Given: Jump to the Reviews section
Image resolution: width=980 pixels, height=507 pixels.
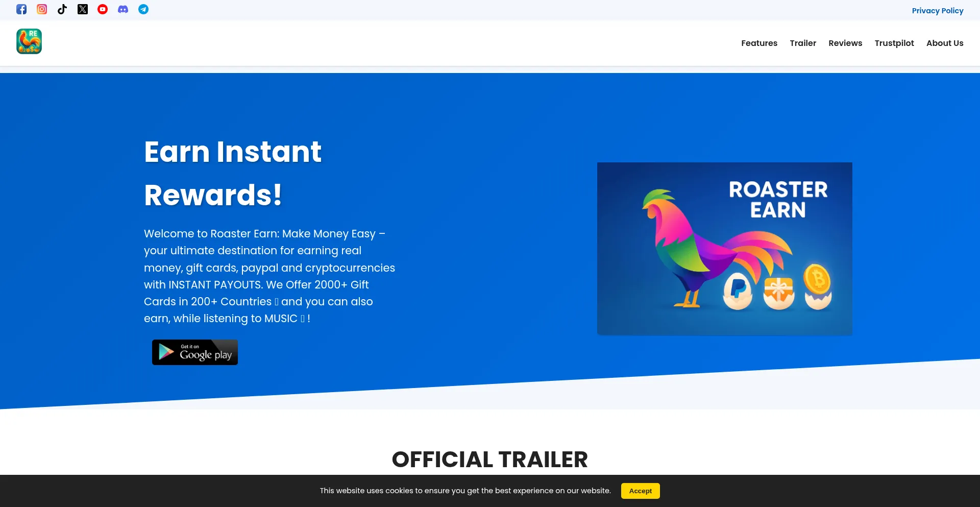Looking at the screenshot, I should click(x=845, y=43).
